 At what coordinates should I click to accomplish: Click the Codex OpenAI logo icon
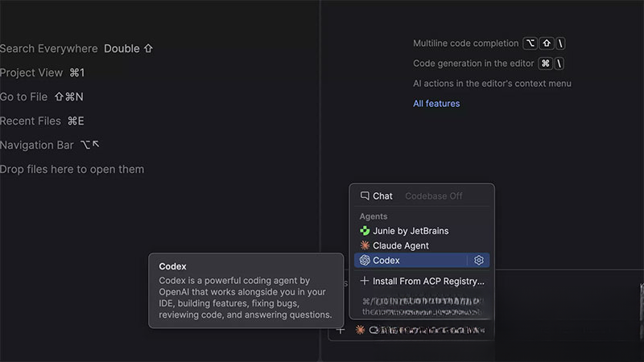(365, 260)
